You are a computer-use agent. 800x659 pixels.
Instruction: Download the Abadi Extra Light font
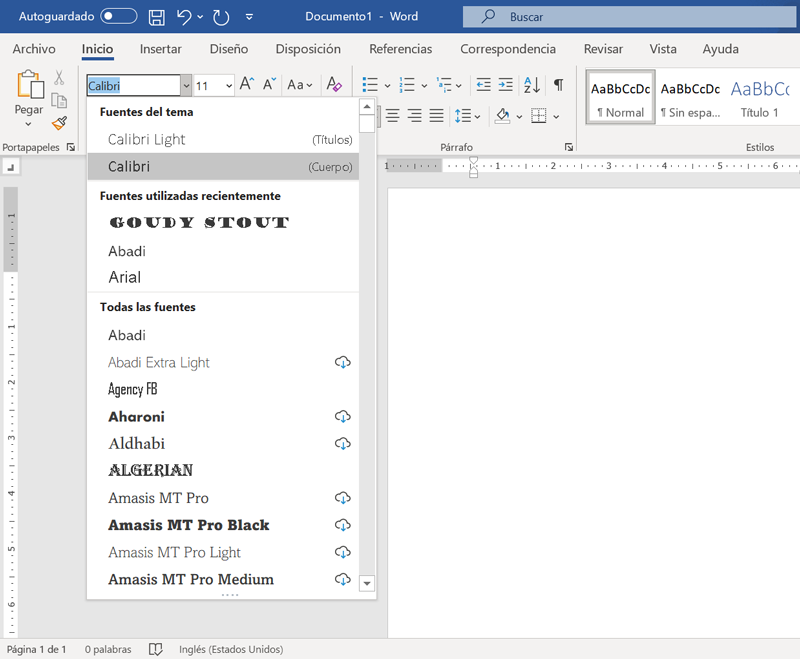(x=343, y=362)
